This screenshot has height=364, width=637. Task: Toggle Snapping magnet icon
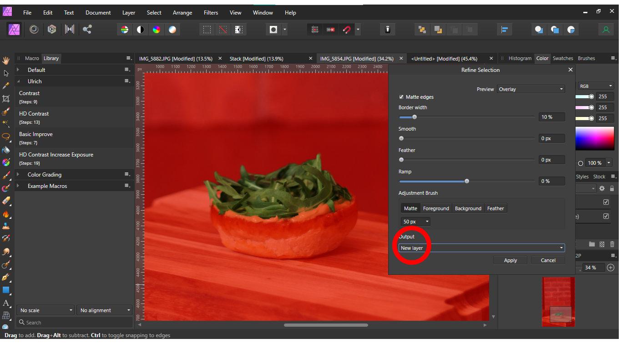click(347, 30)
